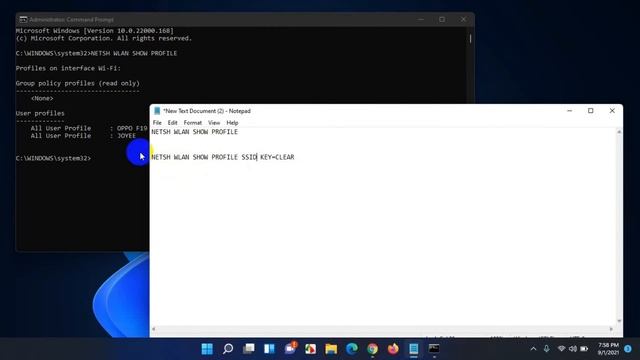
Task: Minimize the Notepad window
Action: point(569,111)
